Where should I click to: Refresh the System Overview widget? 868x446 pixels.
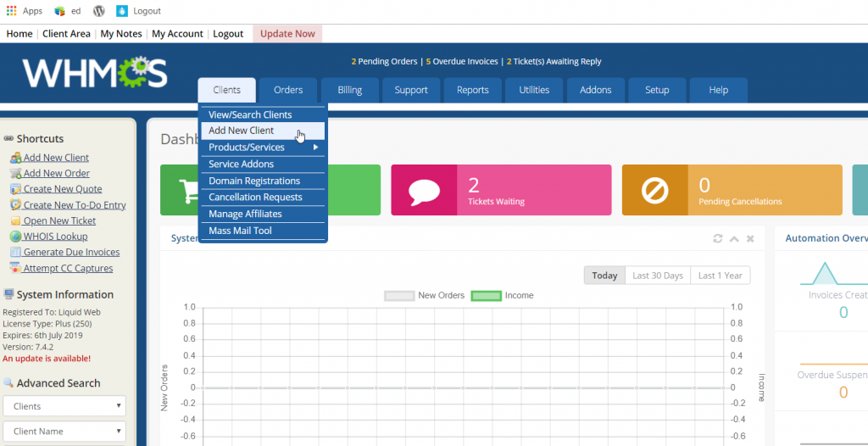click(x=718, y=238)
